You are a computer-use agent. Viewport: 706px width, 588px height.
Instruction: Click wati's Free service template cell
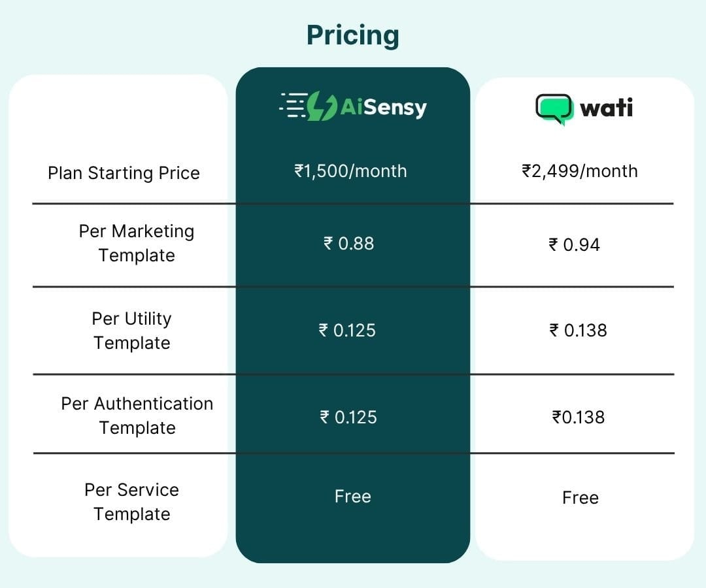(580, 498)
